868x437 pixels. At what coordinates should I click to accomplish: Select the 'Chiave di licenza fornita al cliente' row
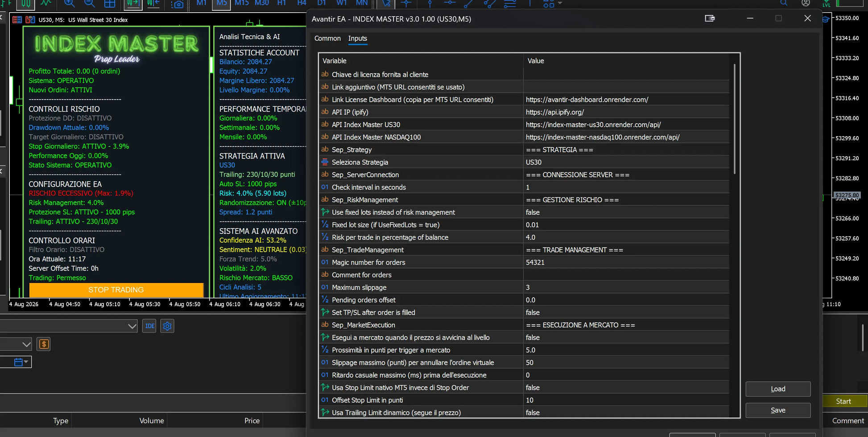click(x=524, y=75)
